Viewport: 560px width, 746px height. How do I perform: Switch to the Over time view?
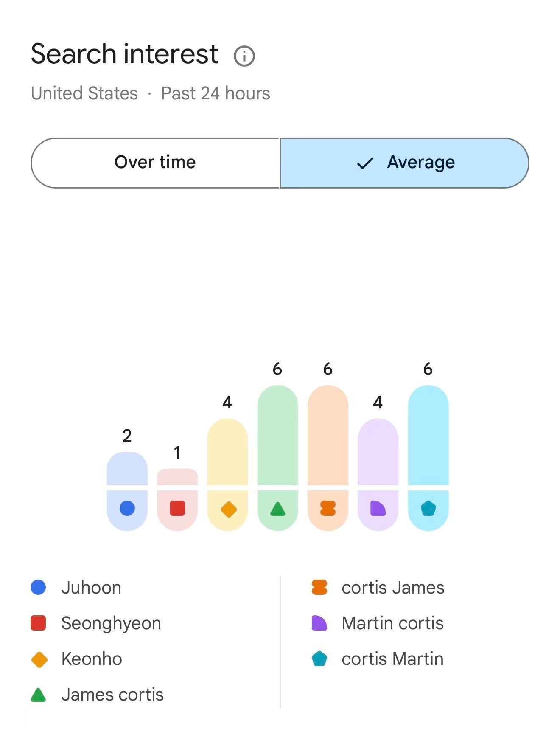click(155, 163)
